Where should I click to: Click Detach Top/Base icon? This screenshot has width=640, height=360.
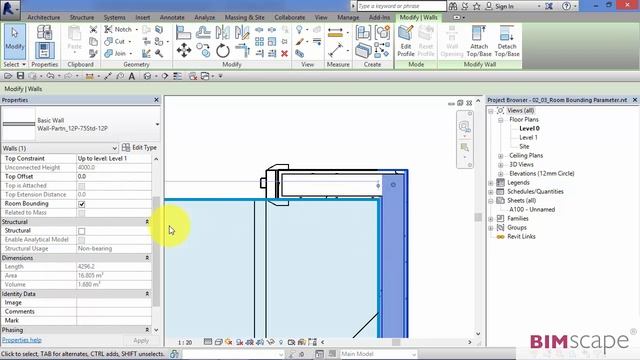pos(507,41)
